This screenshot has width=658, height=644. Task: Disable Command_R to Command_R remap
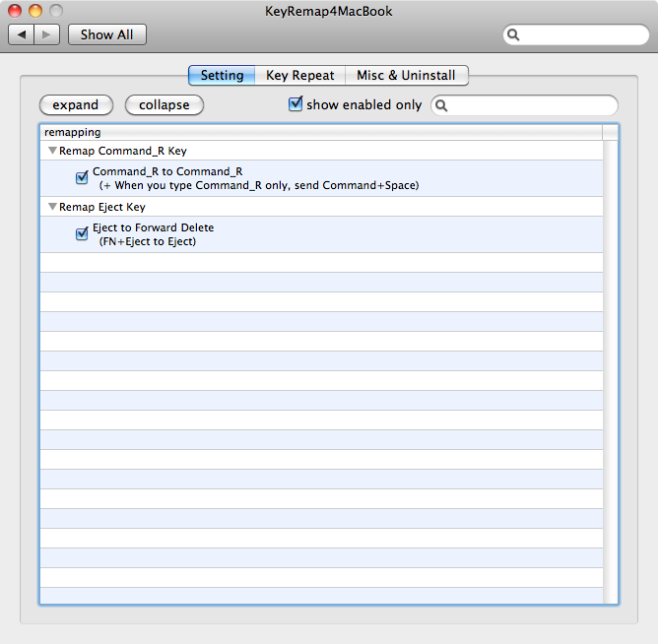click(82, 178)
